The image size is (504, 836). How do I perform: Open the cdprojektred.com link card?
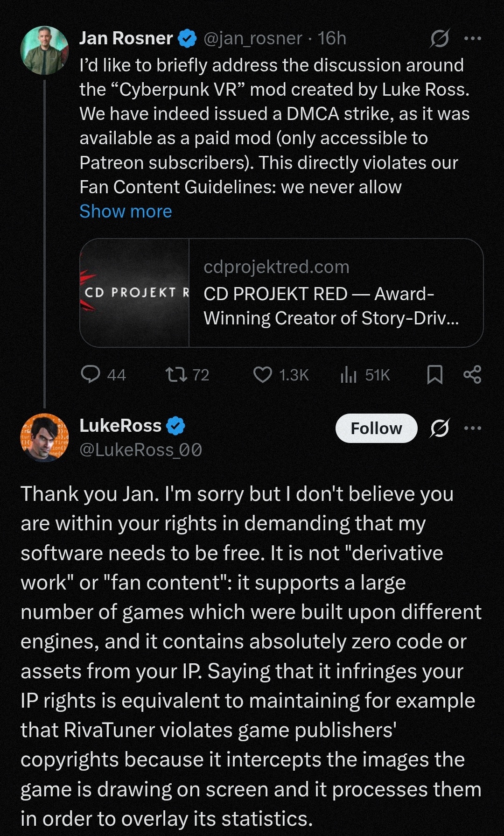[x=331, y=293]
